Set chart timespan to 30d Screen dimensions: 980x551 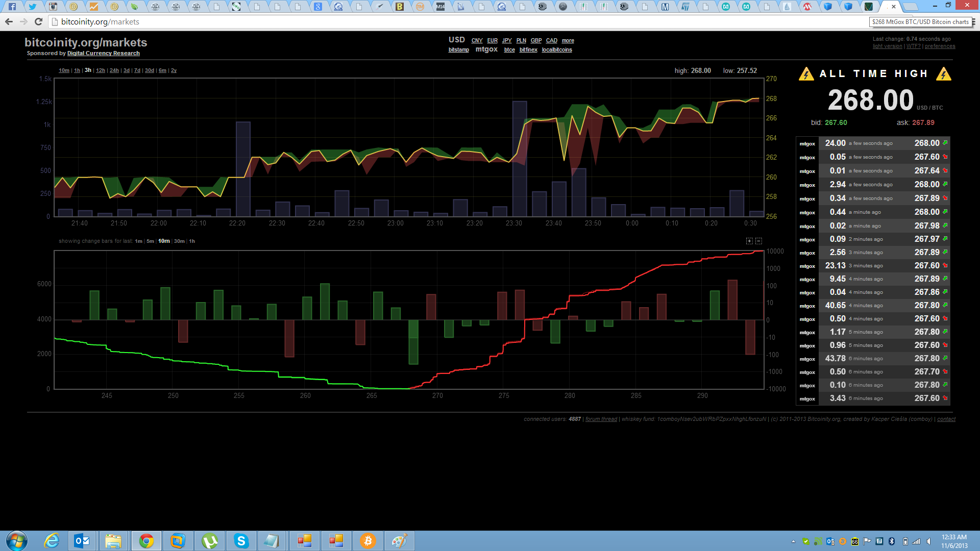[150, 70]
